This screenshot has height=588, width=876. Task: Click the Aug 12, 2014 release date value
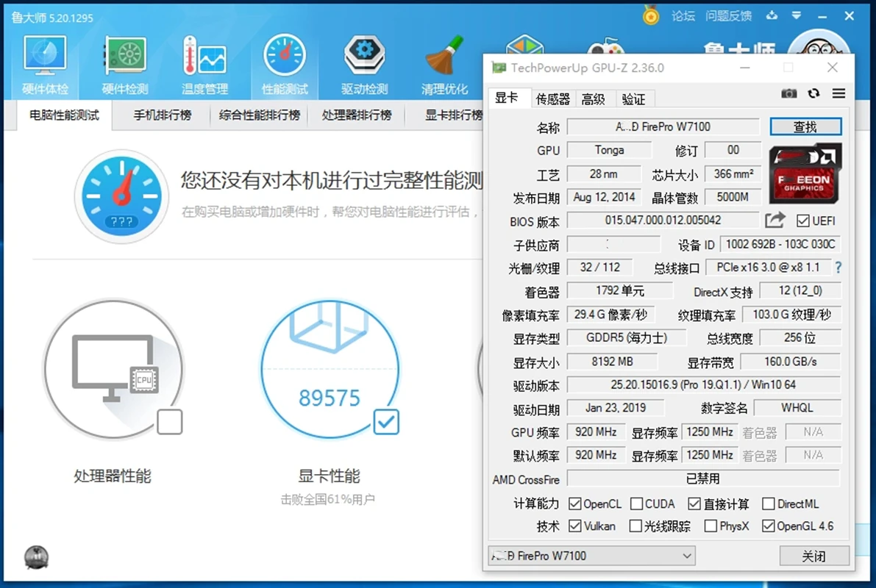point(604,197)
